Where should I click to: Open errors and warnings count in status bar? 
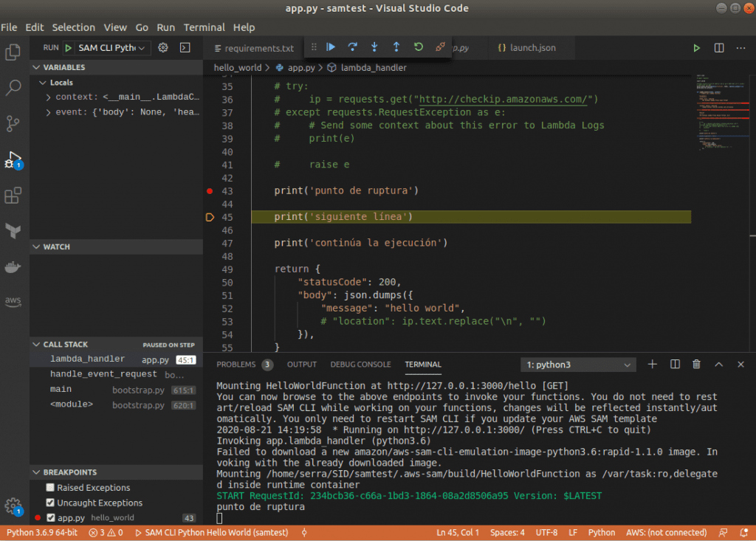pyautogui.click(x=106, y=533)
